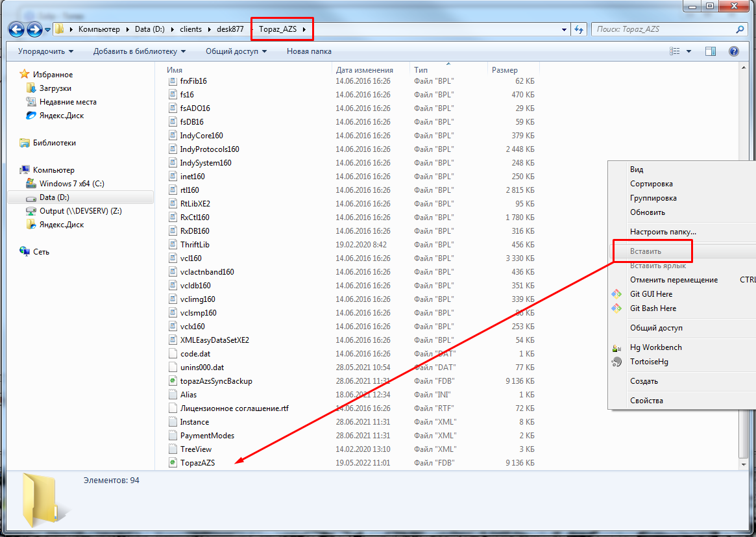The width and height of the screenshot is (756, 537).
Task: Go forward with the Forward arrow button
Action: (x=34, y=29)
